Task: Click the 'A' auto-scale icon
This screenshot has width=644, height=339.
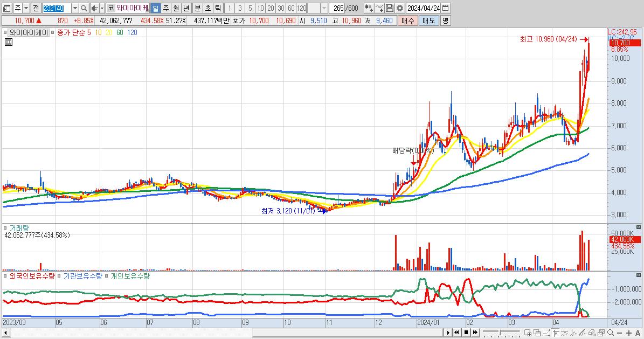Action: click(x=638, y=333)
